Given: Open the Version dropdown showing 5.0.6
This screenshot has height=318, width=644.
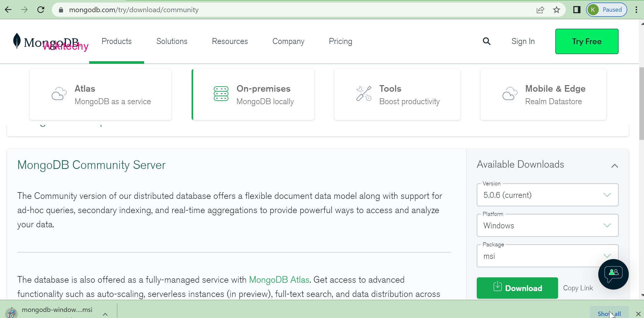Looking at the screenshot, I should [x=547, y=195].
